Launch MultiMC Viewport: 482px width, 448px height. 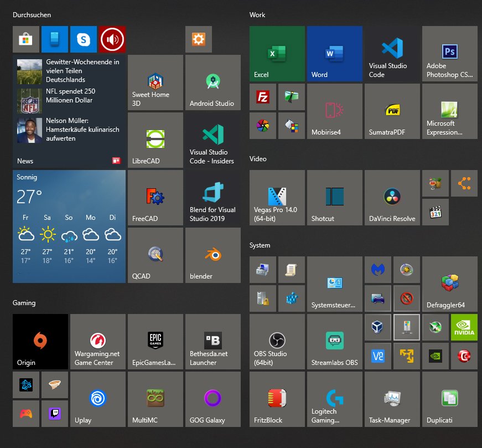(x=156, y=399)
